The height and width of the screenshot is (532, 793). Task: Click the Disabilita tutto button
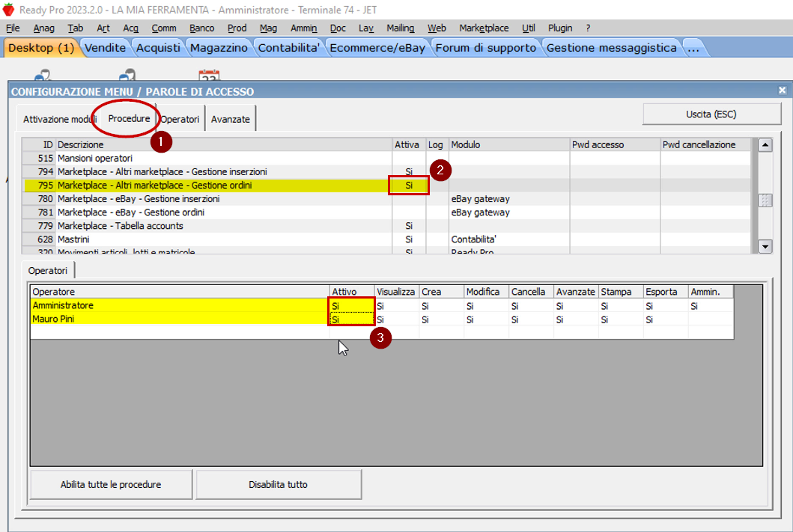(x=278, y=485)
